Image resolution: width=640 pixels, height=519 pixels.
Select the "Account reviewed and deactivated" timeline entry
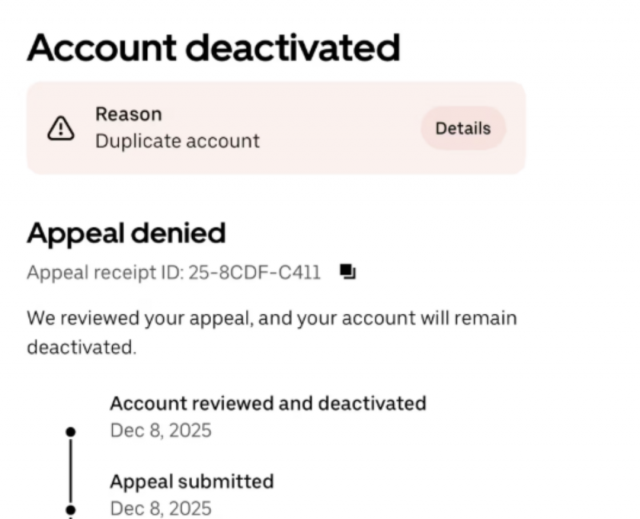267,403
